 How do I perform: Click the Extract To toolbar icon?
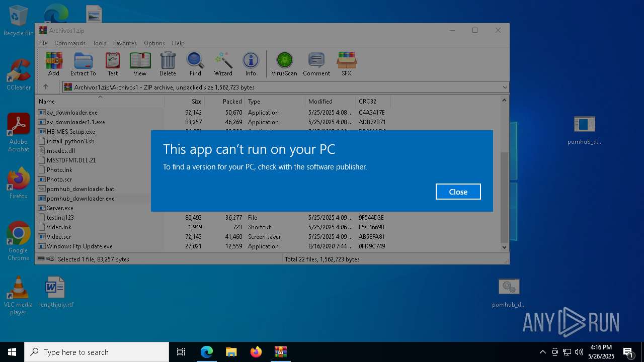83,64
